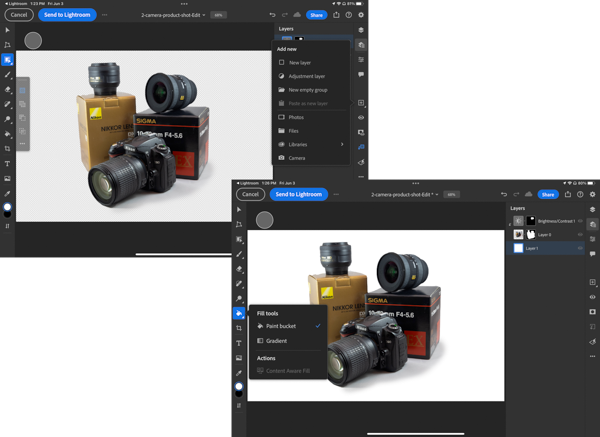Select the Crop tool in upper screenshot
The width and height of the screenshot is (600, 437).
tap(7, 148)
